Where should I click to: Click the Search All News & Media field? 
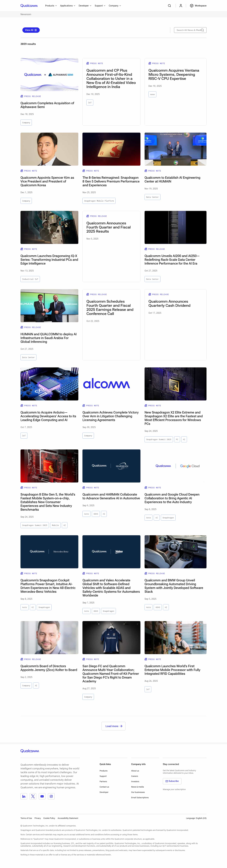point(190,30)
